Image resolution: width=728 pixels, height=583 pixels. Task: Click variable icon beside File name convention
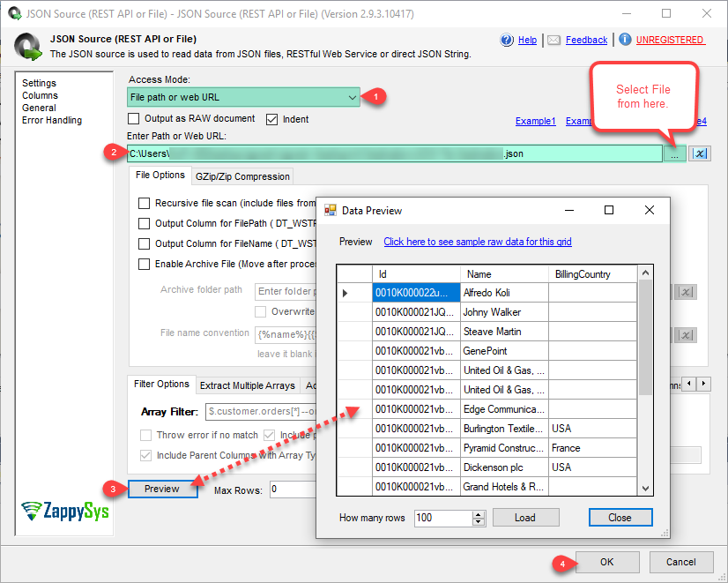coord(686,335)
